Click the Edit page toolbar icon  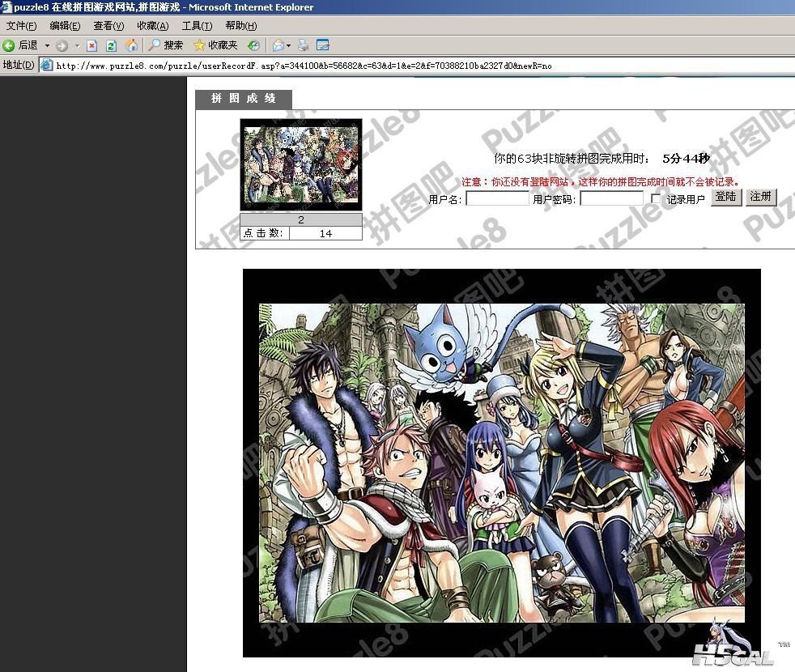[322, 45]
